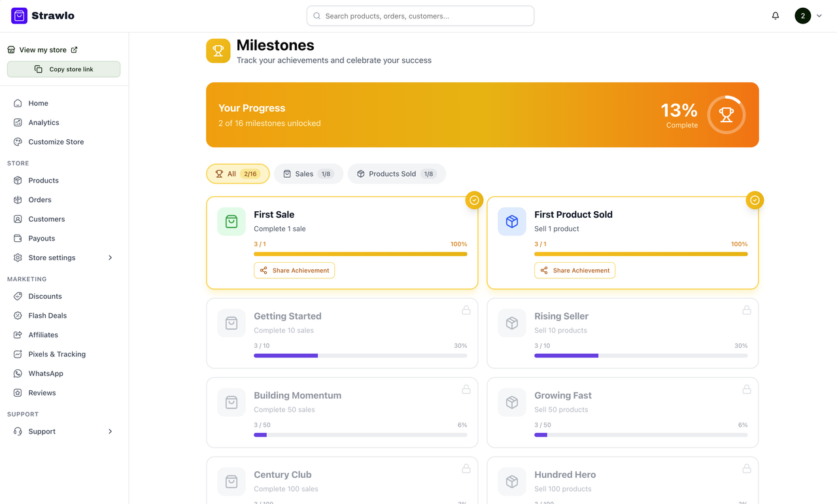Click the search products field
Viewport: 837px width, 504px height.
(x=420, y=15)
